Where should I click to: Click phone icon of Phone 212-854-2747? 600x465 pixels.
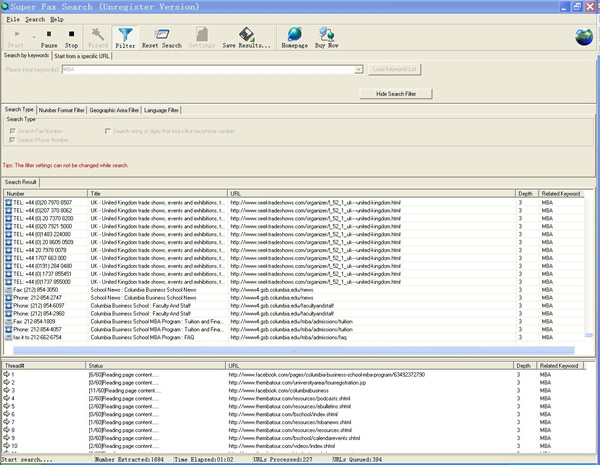coord(8,297)
